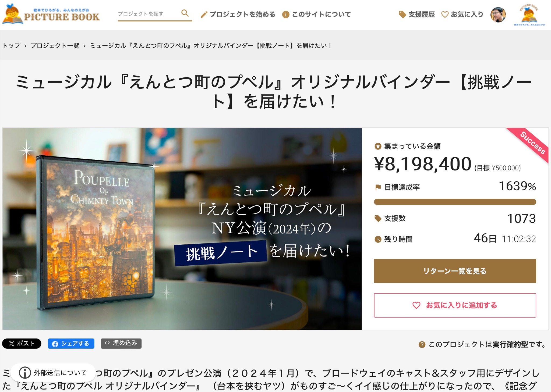551x392 pixels.
Task: Click the question mark icon about 実行確約型
Action: [422, 344]
